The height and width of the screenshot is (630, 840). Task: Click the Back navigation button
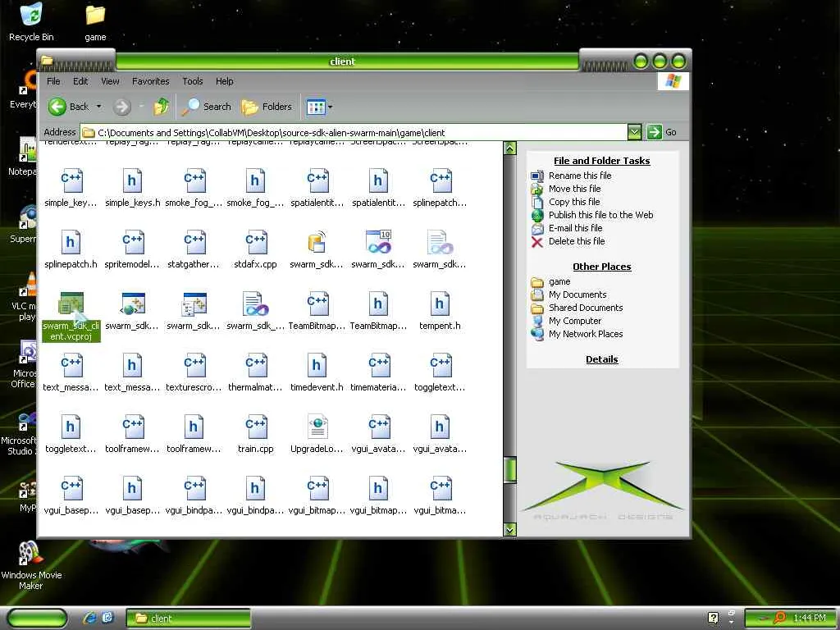pyautogui.click(x=69, y=107)
